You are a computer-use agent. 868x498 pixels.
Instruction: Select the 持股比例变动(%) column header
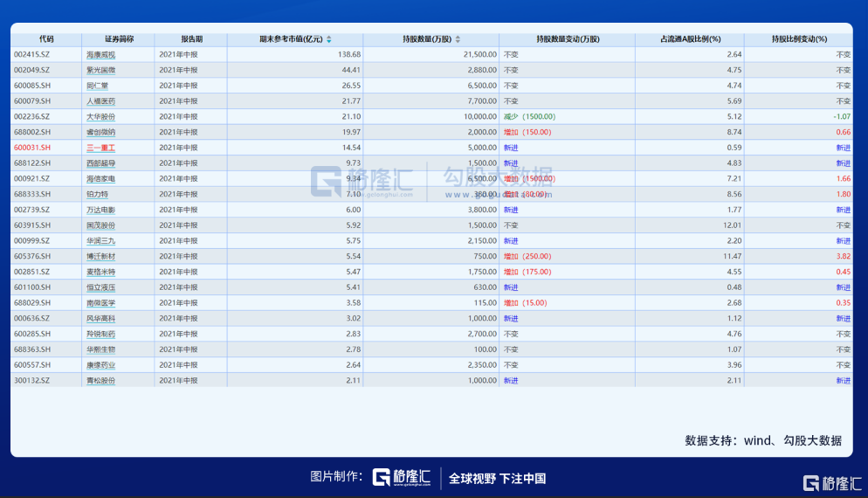[x=799, y=39]
